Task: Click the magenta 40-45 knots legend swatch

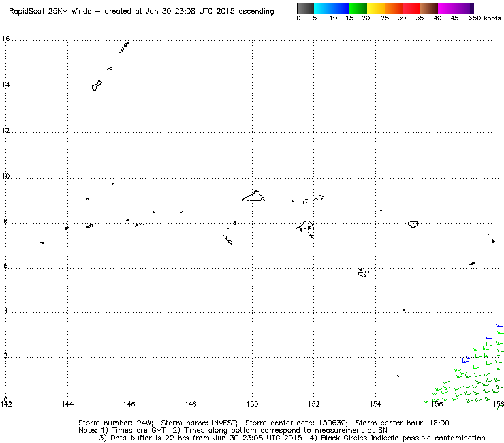Action: coord(447,8)
